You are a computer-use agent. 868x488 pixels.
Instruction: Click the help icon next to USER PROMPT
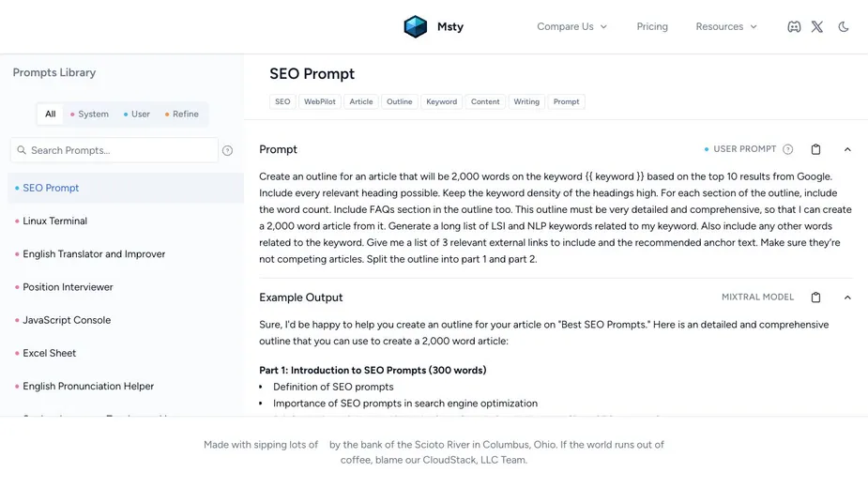[x=788, y=149]
